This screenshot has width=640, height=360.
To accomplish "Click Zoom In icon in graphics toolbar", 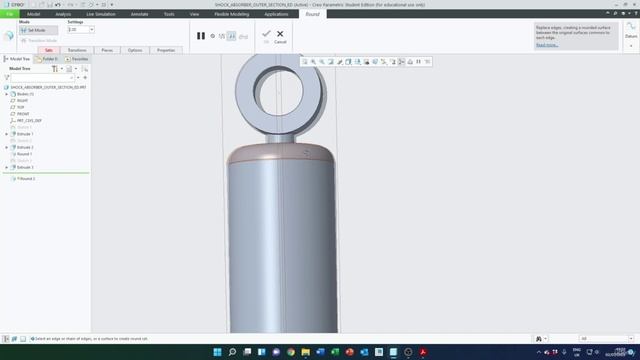I will 313,62.
